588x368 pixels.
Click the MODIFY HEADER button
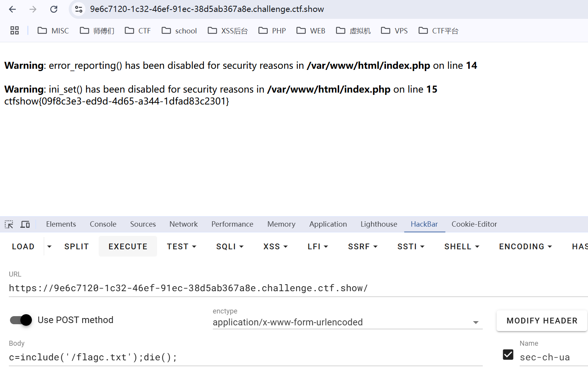click(x=542, y=321)
